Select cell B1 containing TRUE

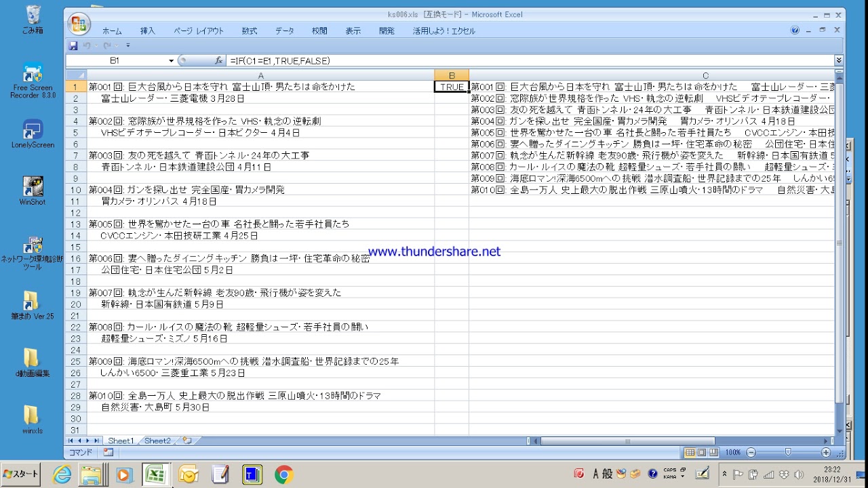[x=451, y=87]
